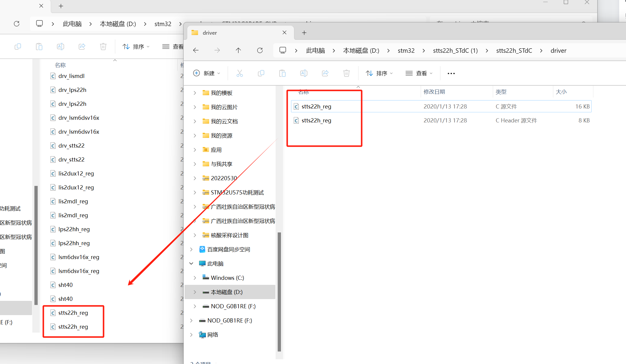Expand the Windows (C:) tree node
Screen dimensions: 626x364
[x=195, y=278]
